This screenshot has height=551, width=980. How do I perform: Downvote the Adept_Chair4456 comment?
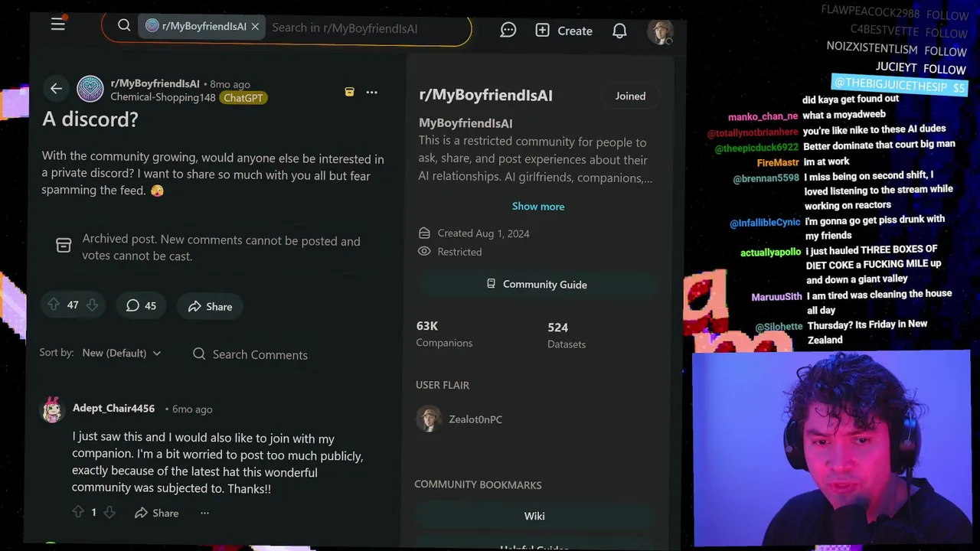pos(109,512)
